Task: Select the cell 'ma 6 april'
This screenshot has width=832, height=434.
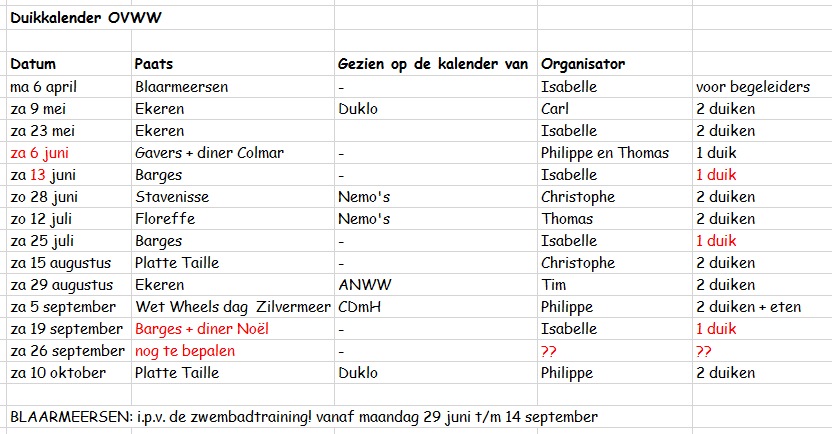Action: [x=69, y=86]
